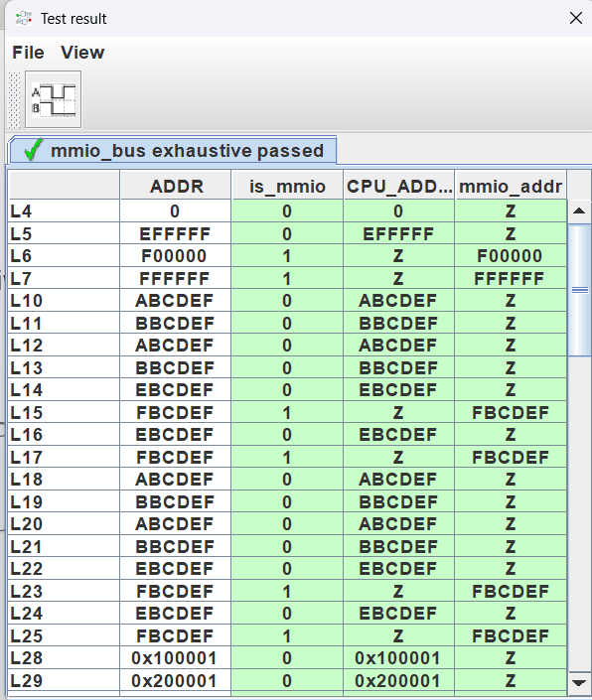592x700 pixels.
Task: Select CPU_ADDR cell BBCDEF in row L11
Action: pos(398,323)
